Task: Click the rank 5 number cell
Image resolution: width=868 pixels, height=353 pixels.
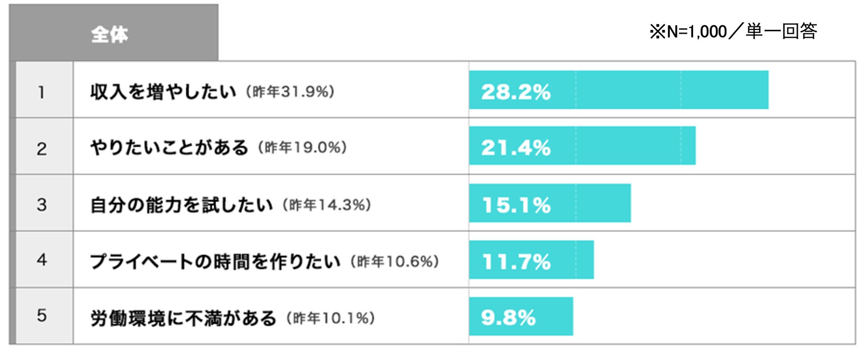Action: click(x=42, y=316)
